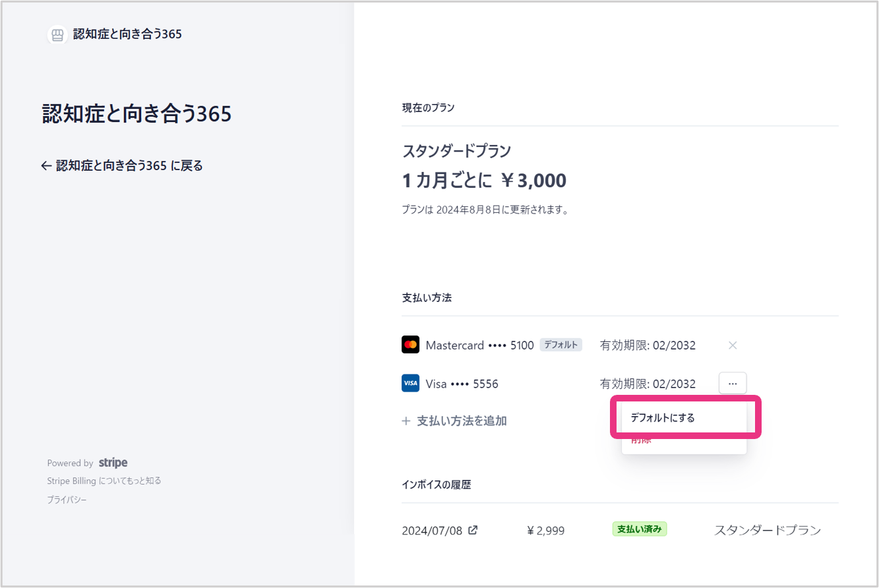Click the small 認知症と向き合う365 header name
Screen dimensions: 879x588
(x=127, y=34)
